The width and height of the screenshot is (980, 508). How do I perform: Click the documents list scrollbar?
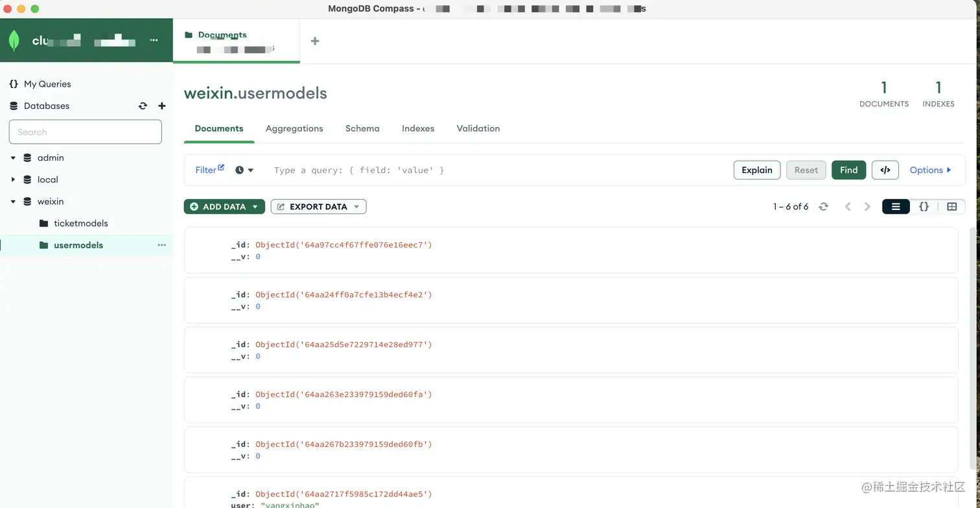click(x=974, y=347)
